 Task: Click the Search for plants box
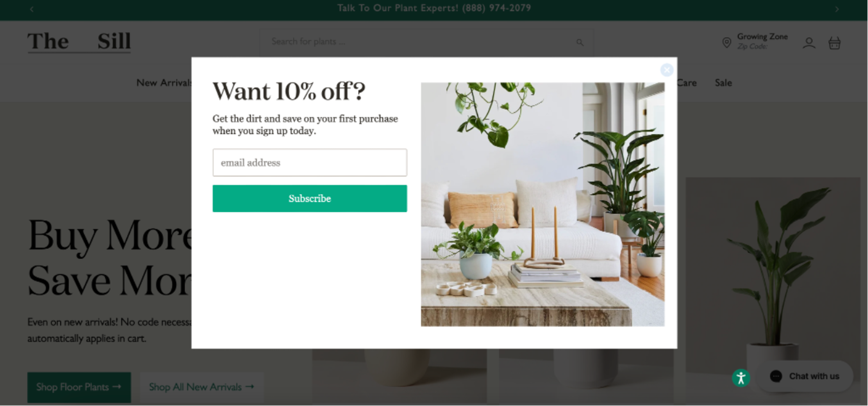(426, 42)
